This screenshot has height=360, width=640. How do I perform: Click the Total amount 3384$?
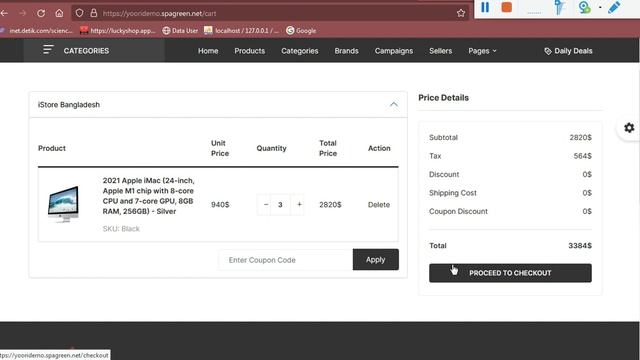[x=580, y=246]
